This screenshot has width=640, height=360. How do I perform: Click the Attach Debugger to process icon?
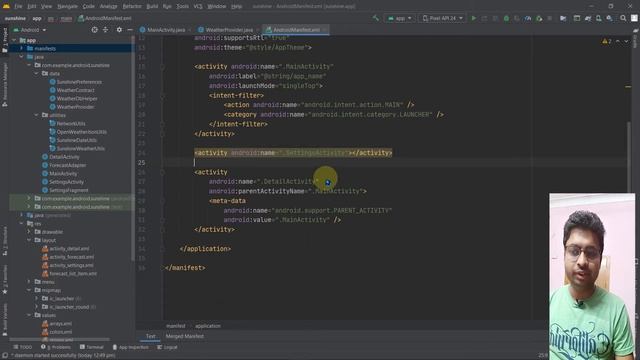coord(539,18)
